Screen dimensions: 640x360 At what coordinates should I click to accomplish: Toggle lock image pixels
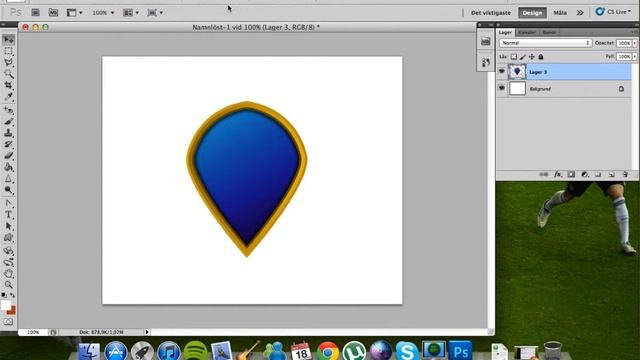[x=523, y=57]
